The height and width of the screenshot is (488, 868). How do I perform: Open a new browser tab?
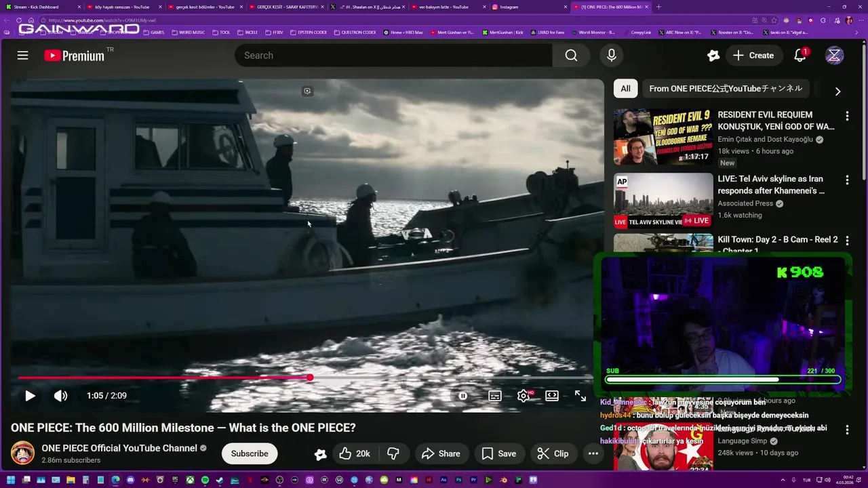click(658, 7)
